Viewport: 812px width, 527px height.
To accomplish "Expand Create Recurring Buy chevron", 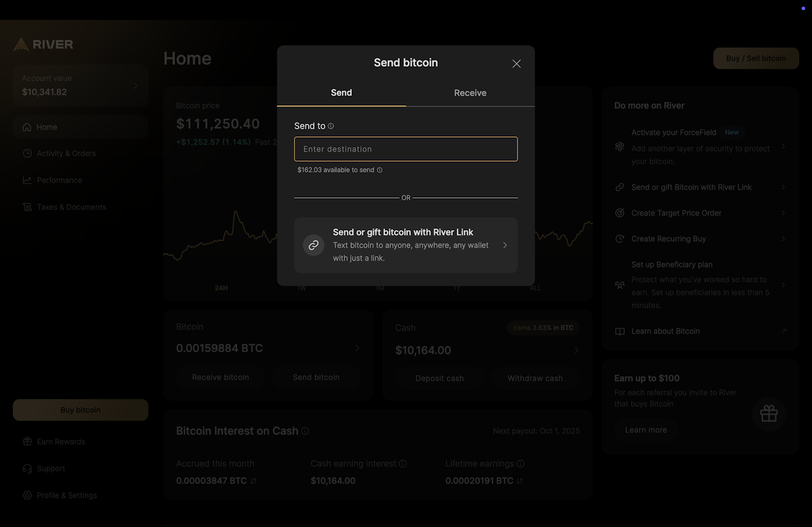I will pyautogui.click(x=783, y=239).
